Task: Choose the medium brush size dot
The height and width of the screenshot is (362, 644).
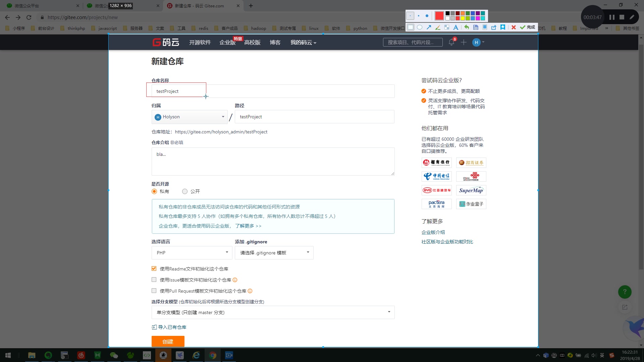Action: coord(419,16)
